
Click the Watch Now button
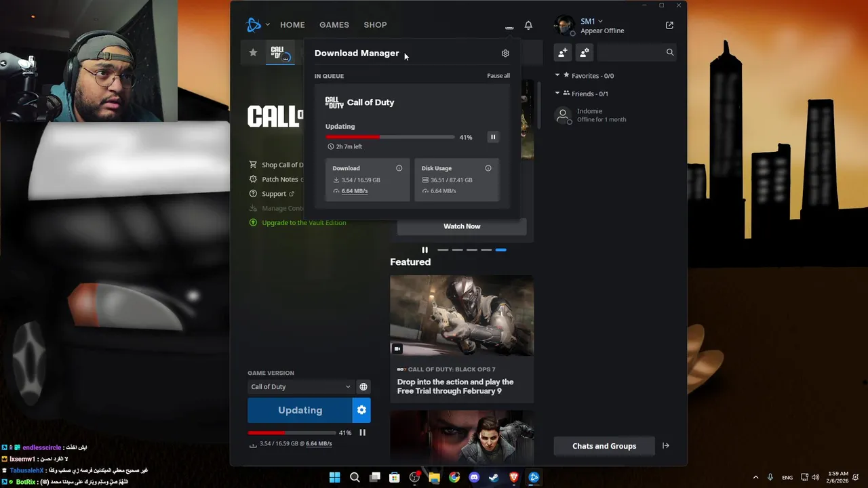click(x=462, y=226)
